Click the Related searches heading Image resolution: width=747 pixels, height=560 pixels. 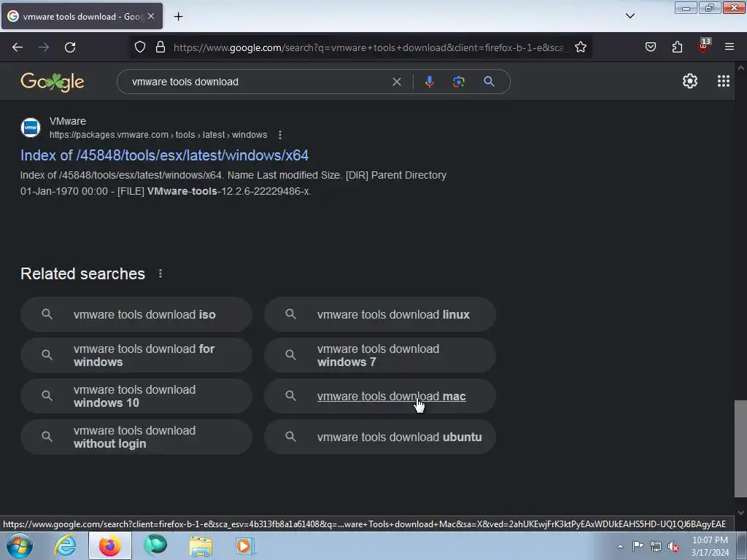click(83, 274)
